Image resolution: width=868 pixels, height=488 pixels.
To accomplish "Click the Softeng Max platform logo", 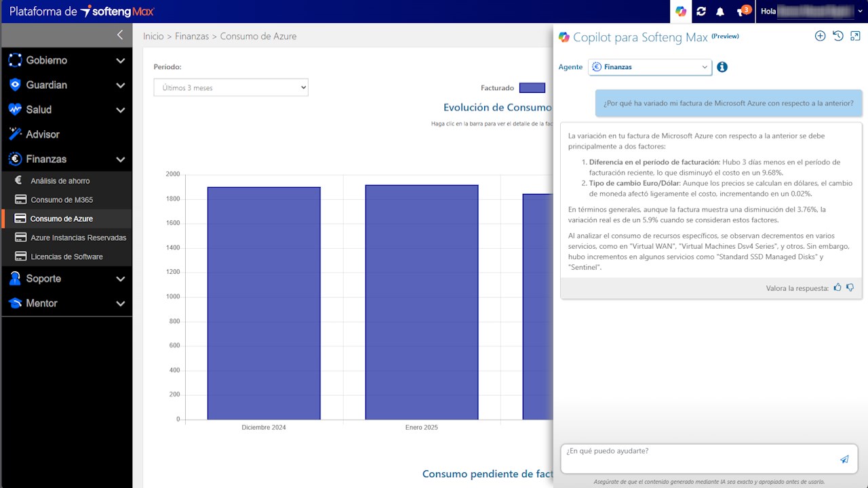I will [82, 12].
